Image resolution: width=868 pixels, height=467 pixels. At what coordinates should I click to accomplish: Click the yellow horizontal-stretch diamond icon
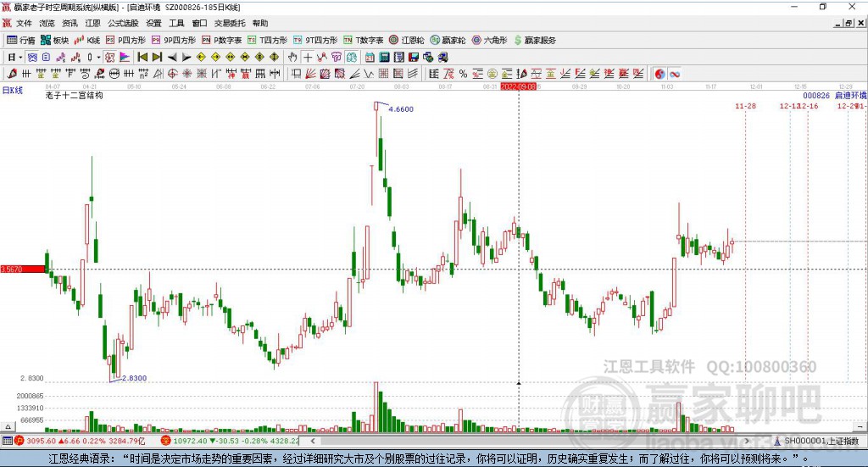pyautogui.click(x=231, y=57)
